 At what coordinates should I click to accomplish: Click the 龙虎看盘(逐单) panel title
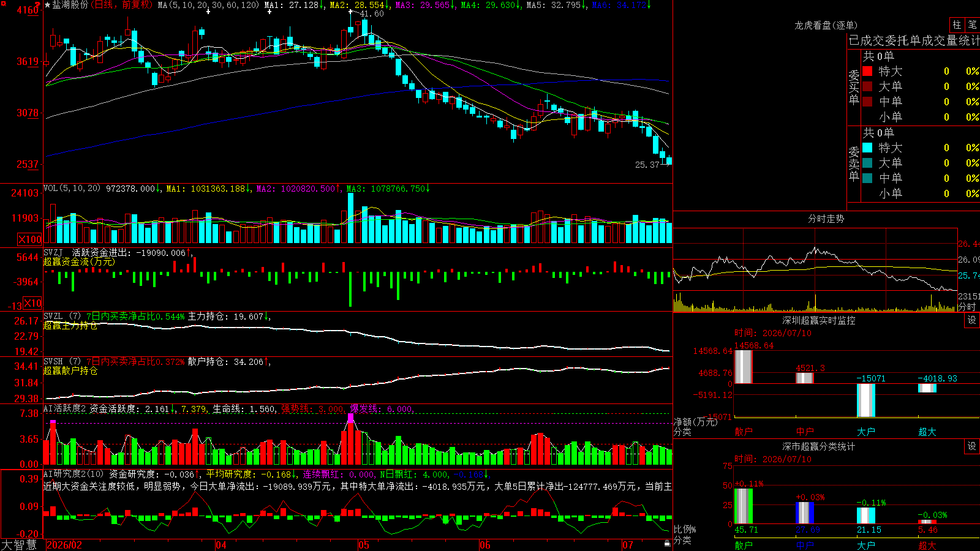pos(826,25)
